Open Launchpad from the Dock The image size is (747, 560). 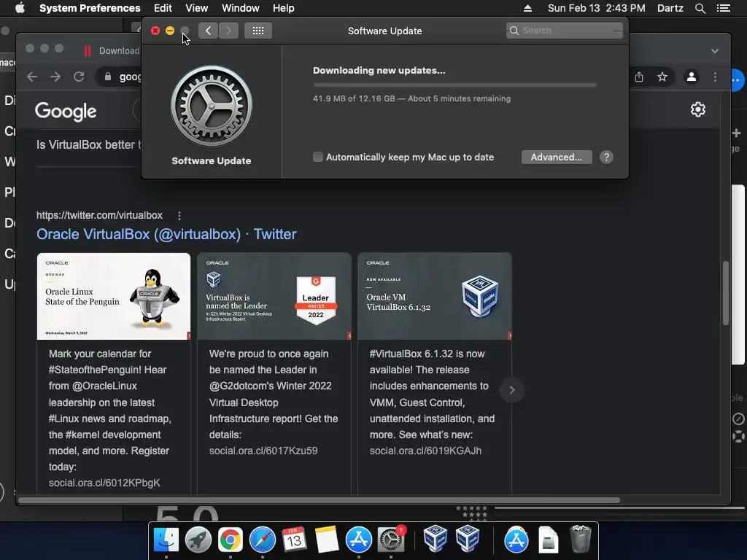coord(198,540)
